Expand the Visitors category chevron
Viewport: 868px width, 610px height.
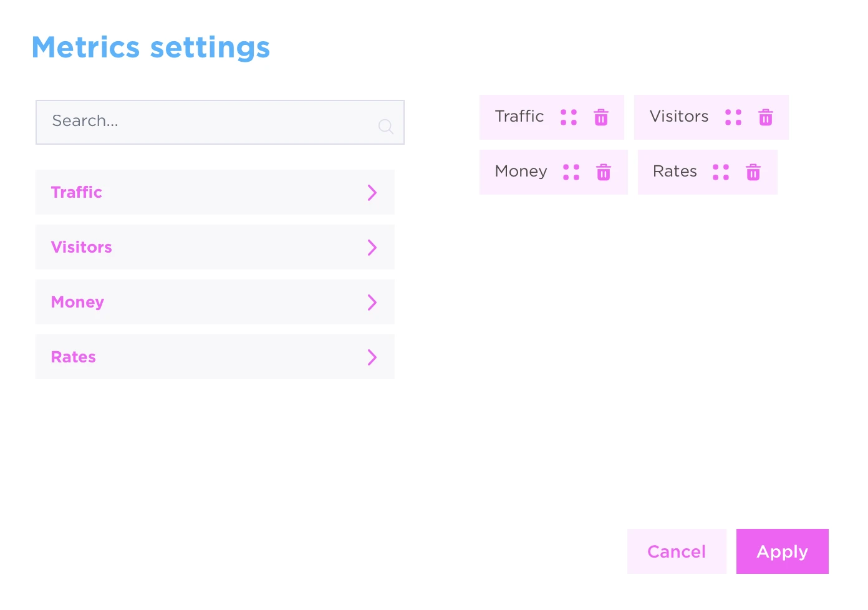tap(372, 247)
